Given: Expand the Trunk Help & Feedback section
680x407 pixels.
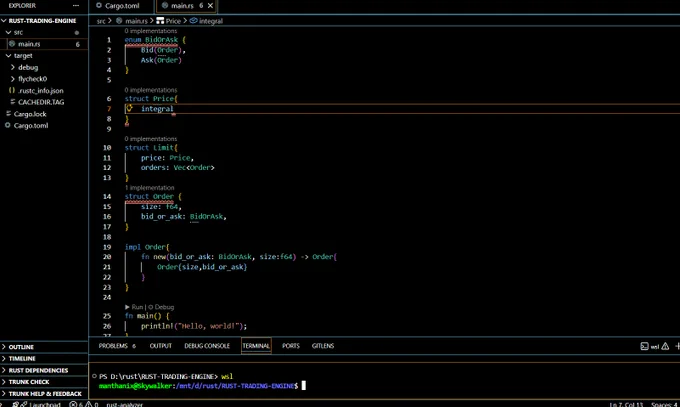Looking at the screenshot, I should [43, 394].
